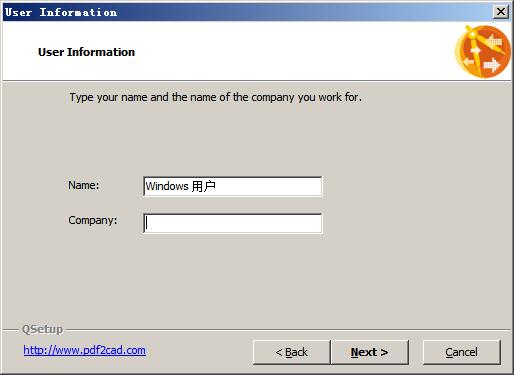Image resolution: width=514 pixels, height=375 pixels.
Task: Go back using the Back button
Action: click(x=292, y=352)
